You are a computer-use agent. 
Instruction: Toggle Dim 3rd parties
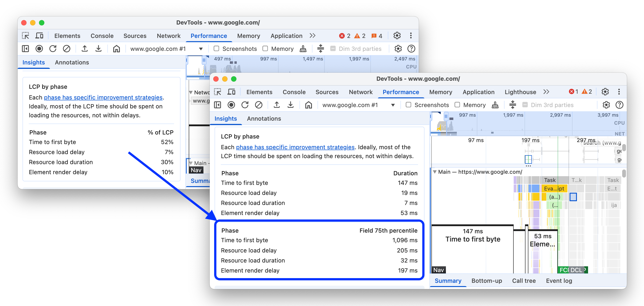526,105
